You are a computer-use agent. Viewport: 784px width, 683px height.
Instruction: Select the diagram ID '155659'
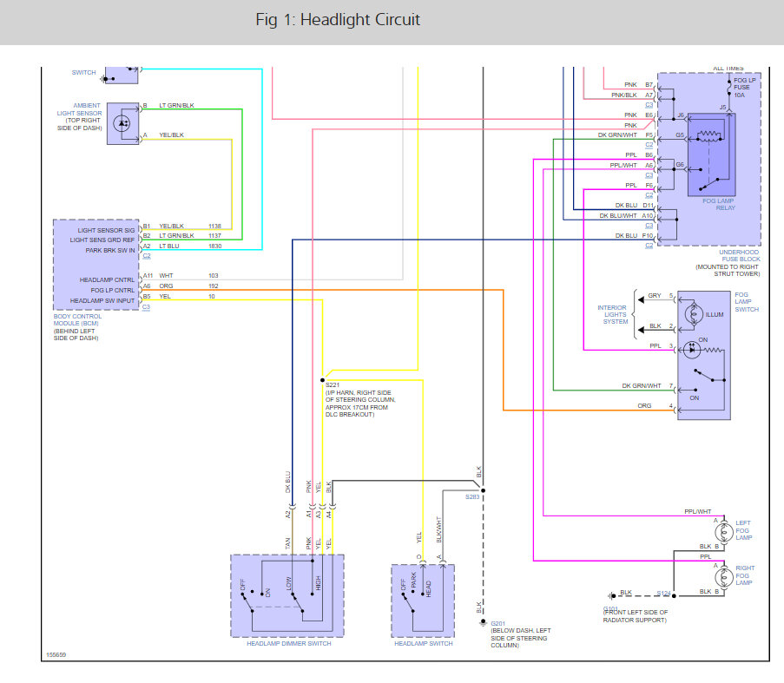click(x=56, y=654)
